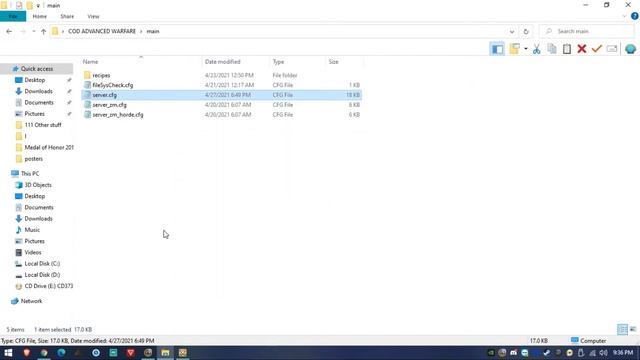
Task: Click the red X Delete icon
Action: click(x=582, y=49)
